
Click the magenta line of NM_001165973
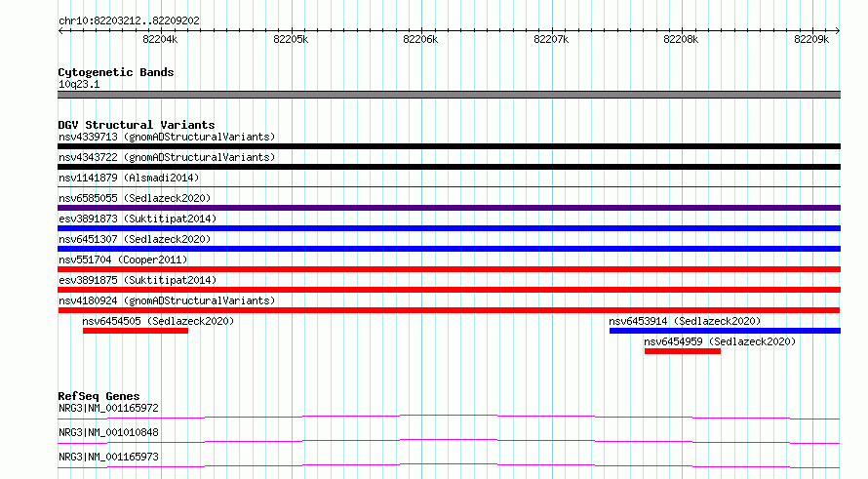[x=449, y=465]
